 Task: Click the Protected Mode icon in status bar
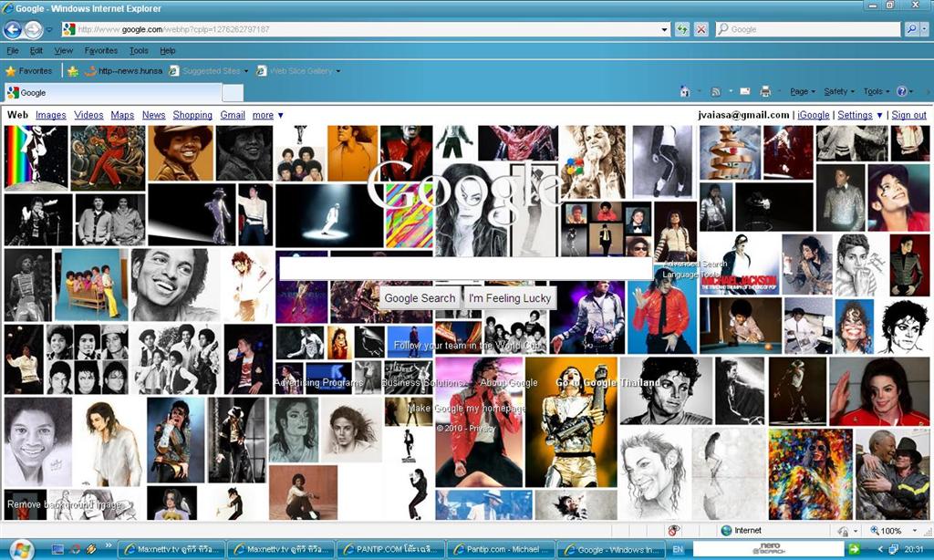pos(843,530)
